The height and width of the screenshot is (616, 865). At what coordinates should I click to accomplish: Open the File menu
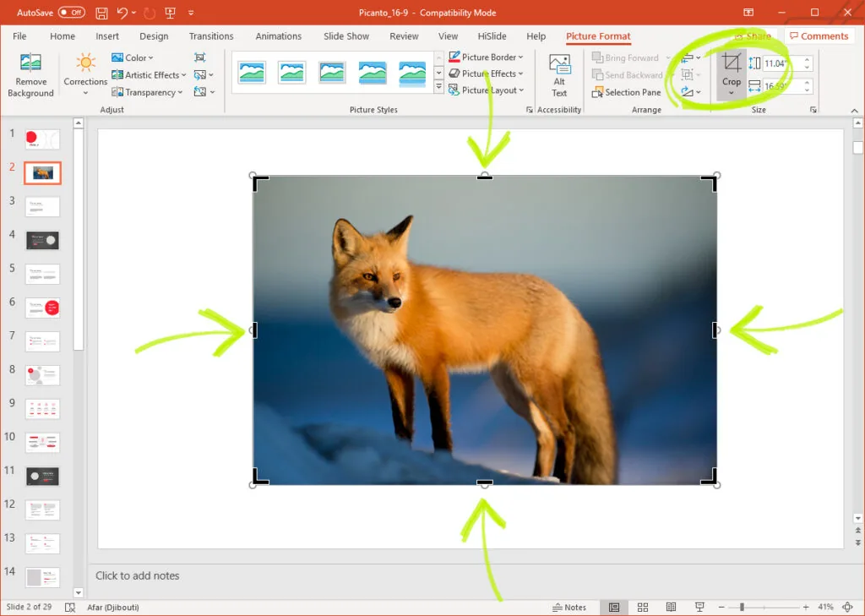[19, 35]
